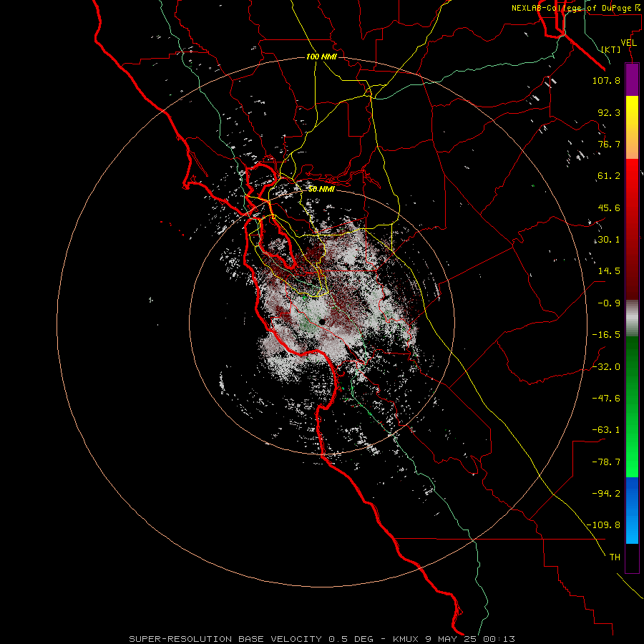Select the -16.5 scale value
This screenshot has width=644, height=644.
click(x=606, y=335)
